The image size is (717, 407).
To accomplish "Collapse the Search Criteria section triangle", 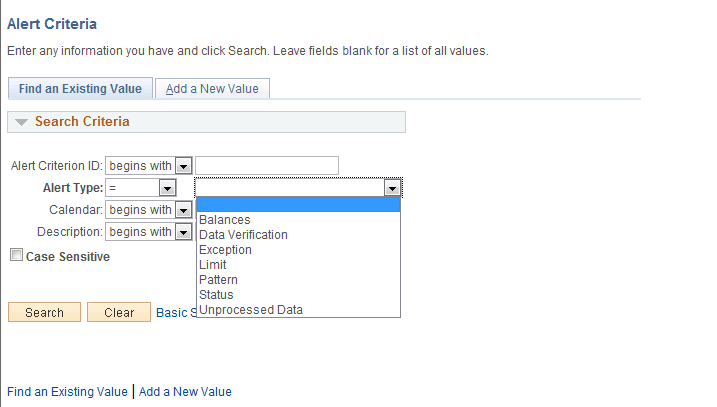I will click(21, 122).
